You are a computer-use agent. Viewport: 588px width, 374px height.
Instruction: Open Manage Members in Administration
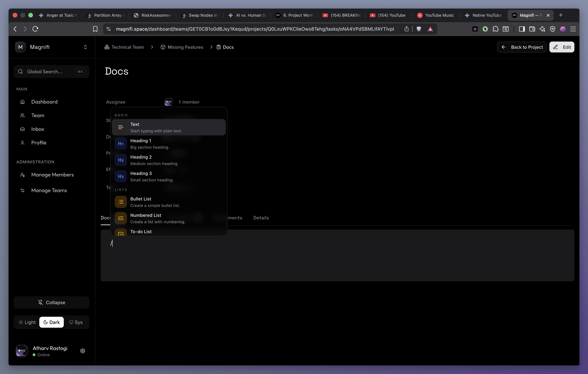coord(52,175)
